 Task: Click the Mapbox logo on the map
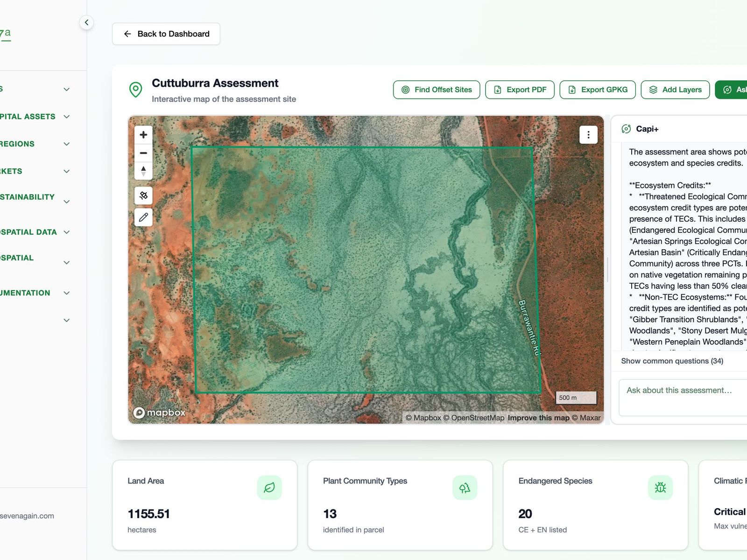[159, 413]
